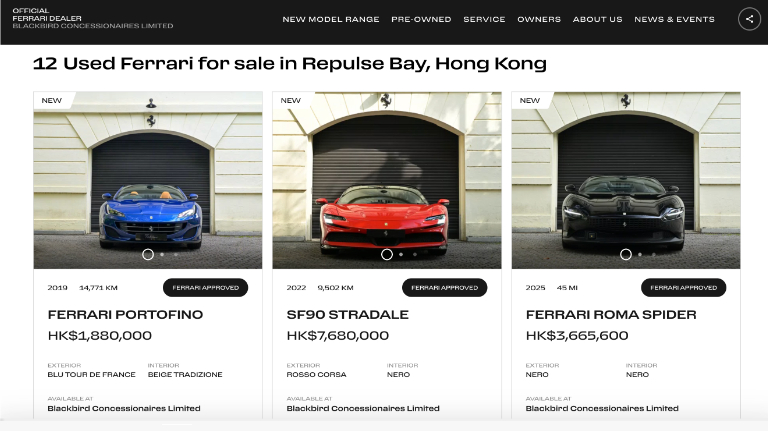Click Ferrari Approved badge on Portofino card
Image resolution: width=768 pixels, height=431 pixels.
point(206,287)
